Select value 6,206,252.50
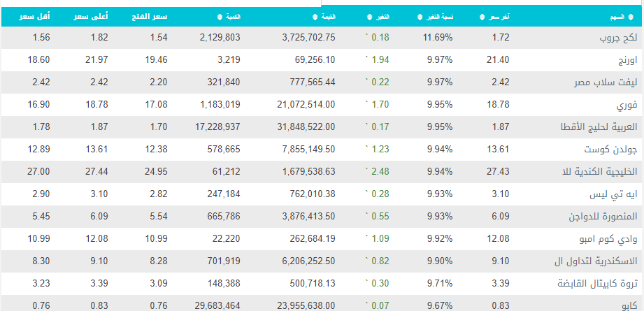Image resolution: width=644 pixels, height=311 pixels. [x=309, y=261]
